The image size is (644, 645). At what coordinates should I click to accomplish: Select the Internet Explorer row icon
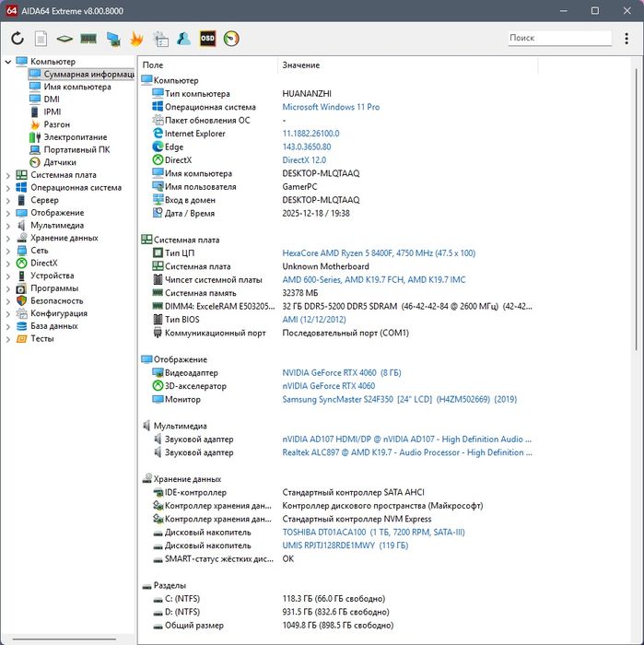pyautogui.click(x=158, y=134)
